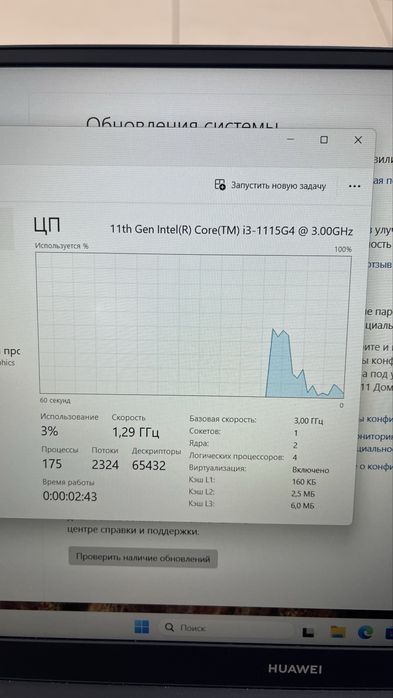Viewport: 393px width, 698px height.
Task: Open the three-dot more options menu
Action: [354, 187]
